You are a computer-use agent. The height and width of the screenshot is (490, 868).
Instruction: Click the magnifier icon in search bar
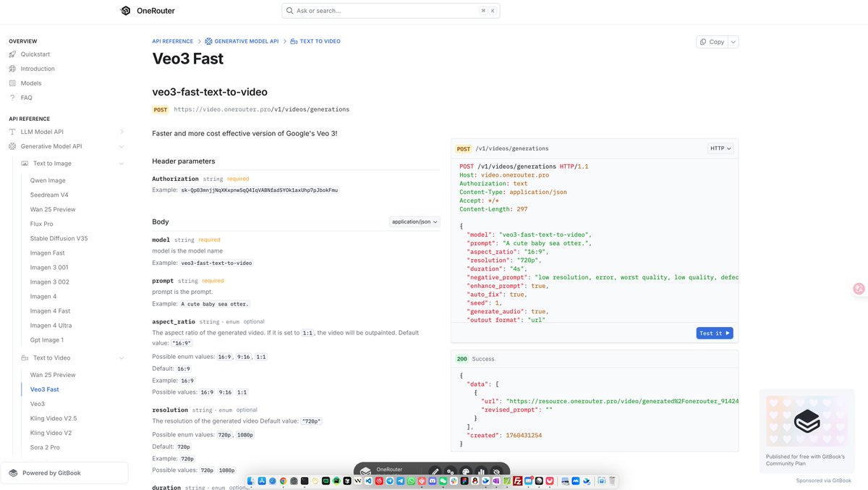pos(290,11)
